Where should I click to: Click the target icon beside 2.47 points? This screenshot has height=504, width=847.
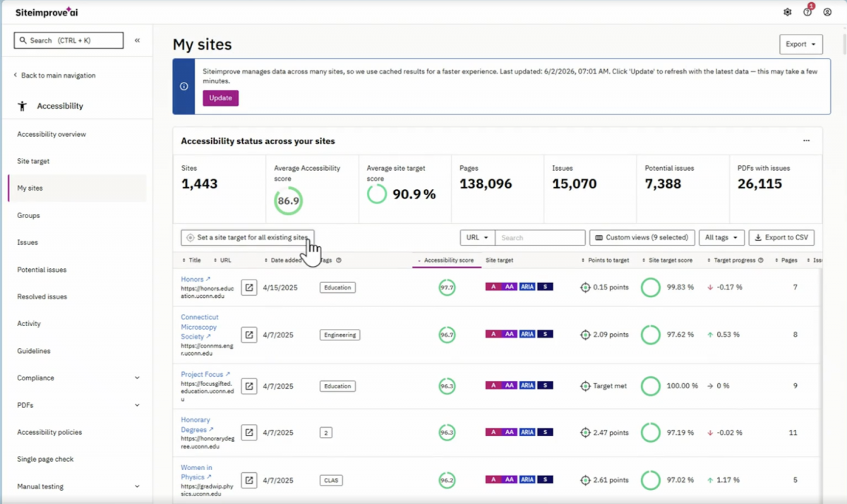(585, 432)
